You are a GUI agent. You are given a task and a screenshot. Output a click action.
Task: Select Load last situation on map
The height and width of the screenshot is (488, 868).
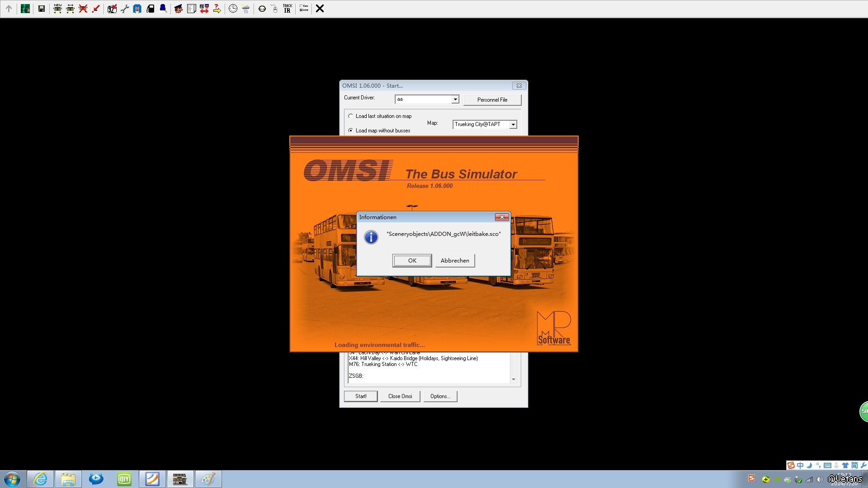click(351, 116)
